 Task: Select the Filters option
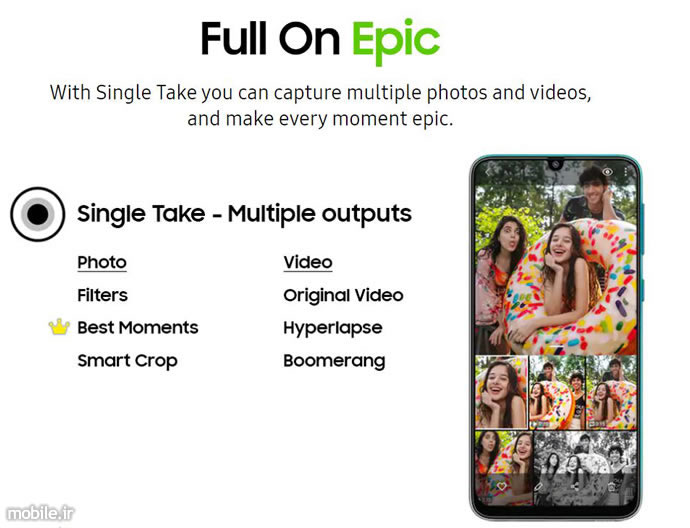click(x=103, y=295)
